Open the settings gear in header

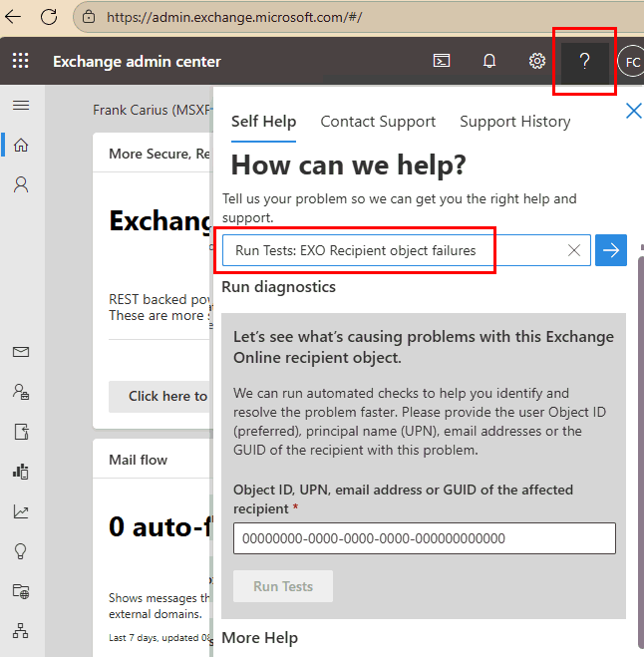[x=537, y=62]
